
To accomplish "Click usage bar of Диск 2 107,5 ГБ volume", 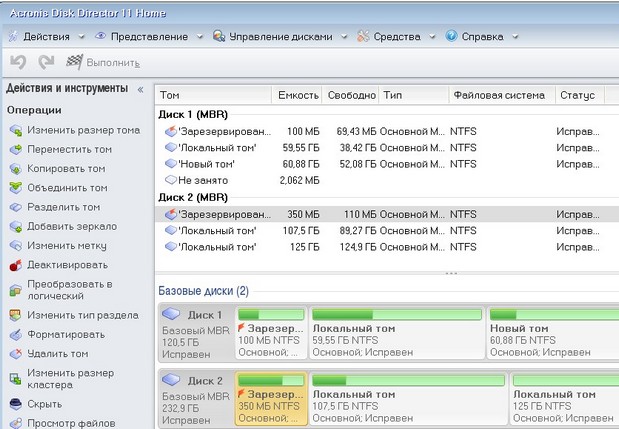I will coord(408,380).
